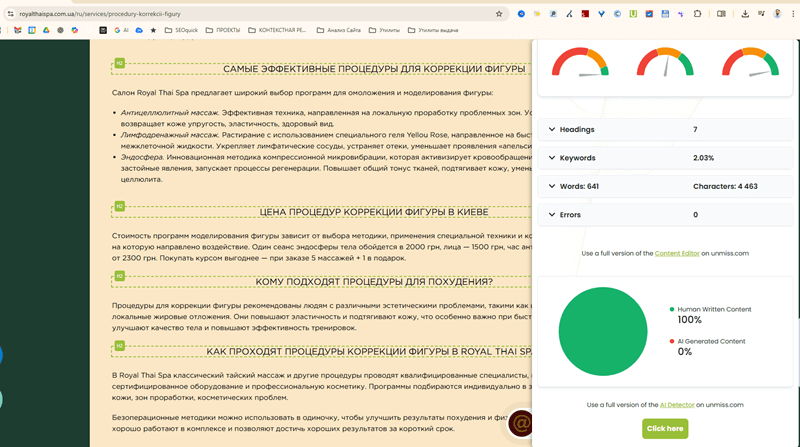The image size is (800, 447).
Task: Open the ПРОЕКТЫ bookmarks folder
Action: click(x=222, y=30)
